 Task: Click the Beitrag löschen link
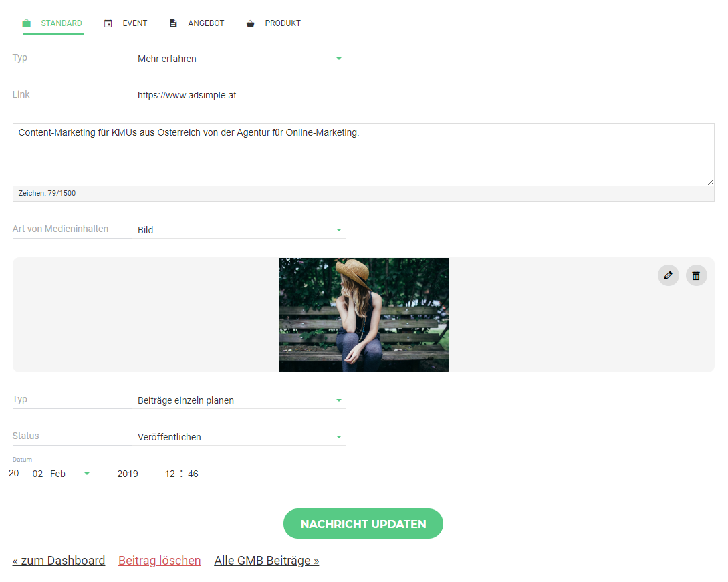click(159, 561)
